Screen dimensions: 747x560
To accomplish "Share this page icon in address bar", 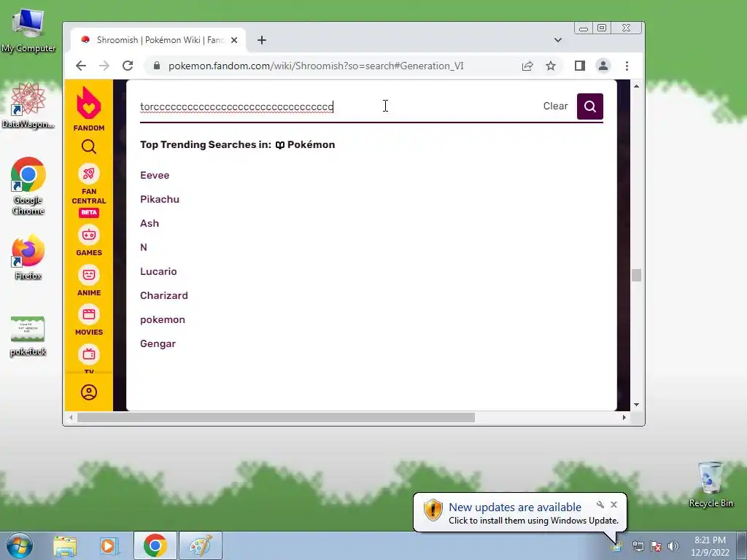I will [527, 66].
